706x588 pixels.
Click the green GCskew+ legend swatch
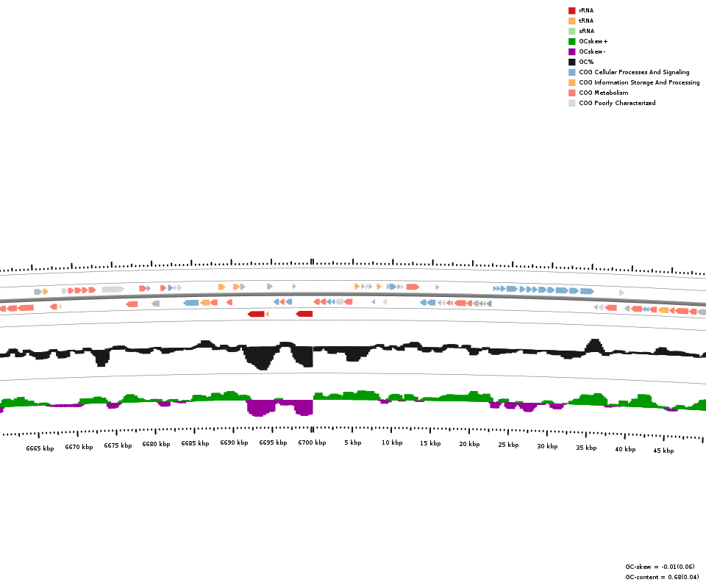[571, 41]
